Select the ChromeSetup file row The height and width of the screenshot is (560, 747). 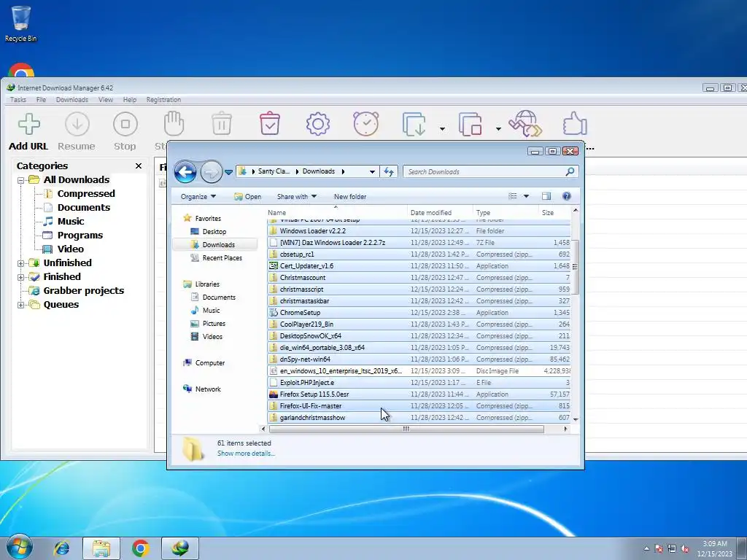419,312
